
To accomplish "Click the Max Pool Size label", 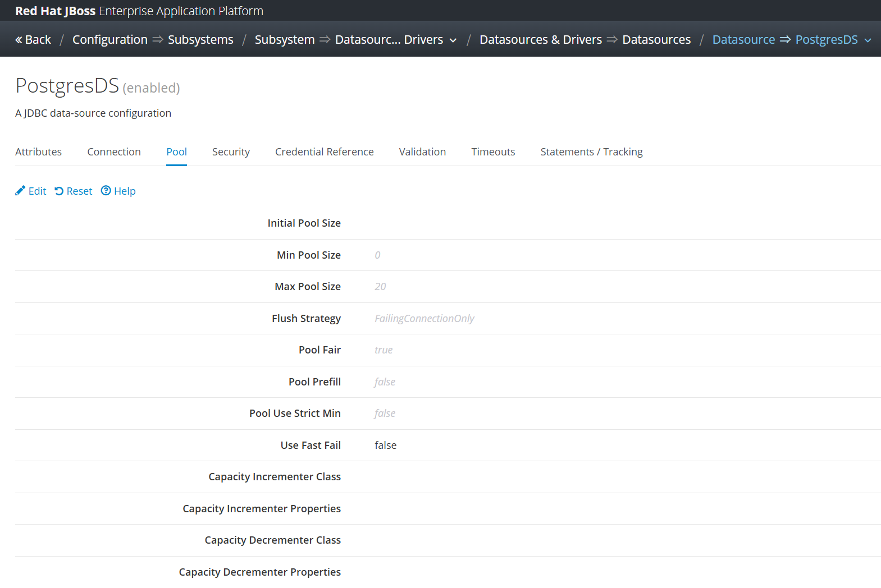I will [308, 287].
